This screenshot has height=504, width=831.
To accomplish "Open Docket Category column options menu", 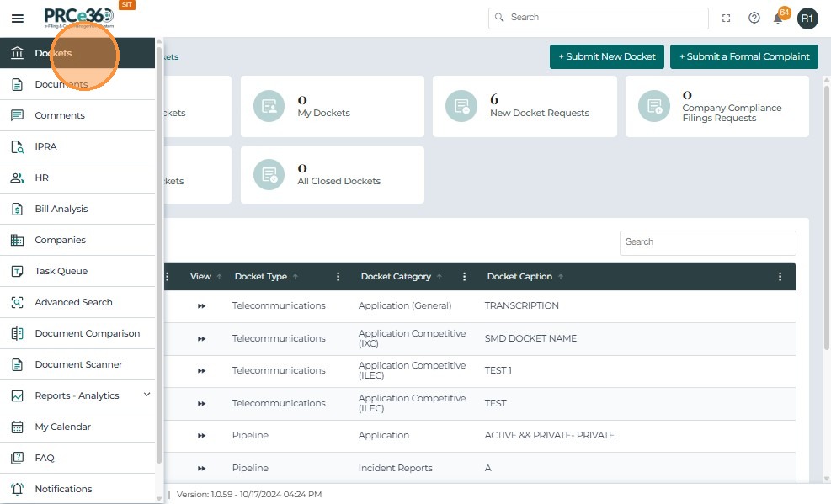I will (x=465, y=277).
